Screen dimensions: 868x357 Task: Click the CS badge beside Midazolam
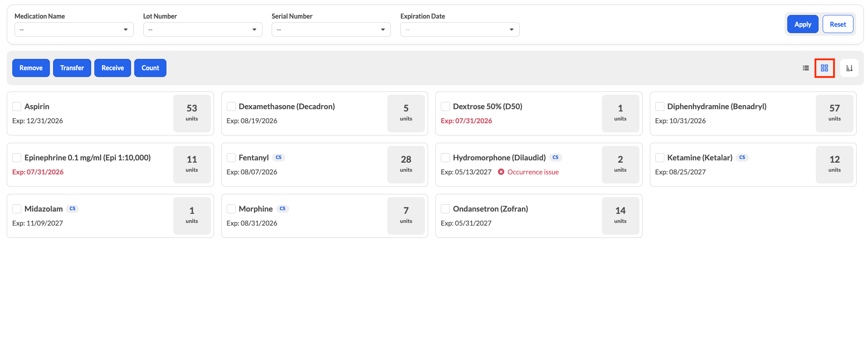coord(73,209)
